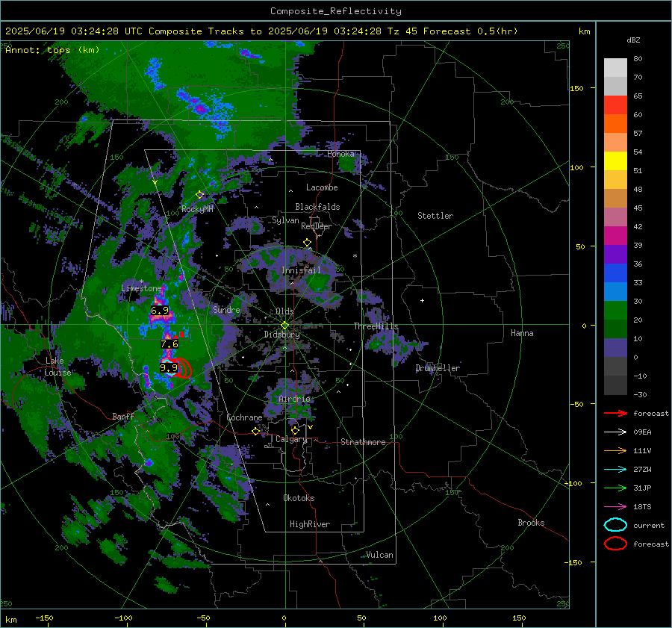Click the yellow diamond marker above Calgary
Image resolution: width=672 pixels, height=628 pixels.
295,430
